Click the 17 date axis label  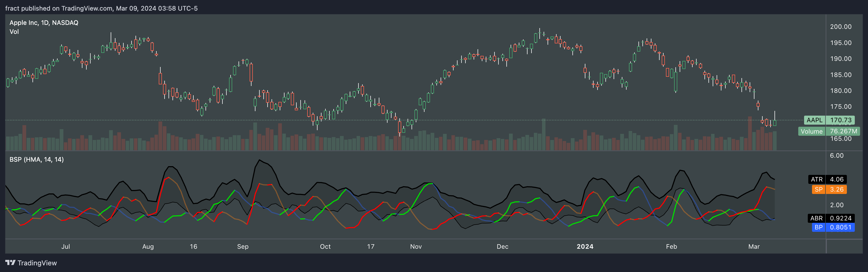[x=371, y=247]
